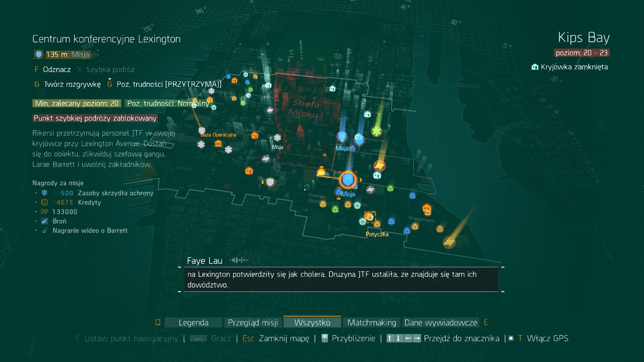Click the orange safehouse icon above Potyczka
The width and height of the screenshot is (644, 362).
(369, 216)
